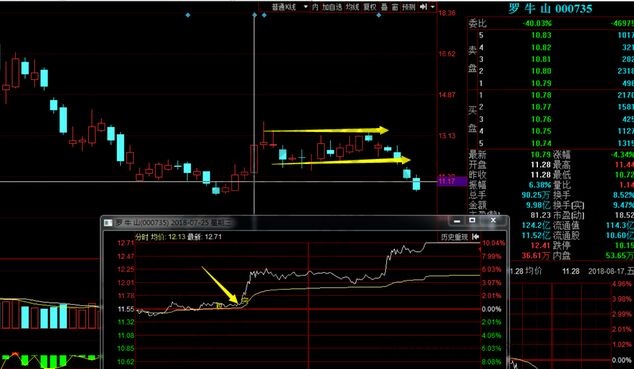Click the rewind icon beside 历史重现
Screen dimensions: 634x369
click(476, 236)
